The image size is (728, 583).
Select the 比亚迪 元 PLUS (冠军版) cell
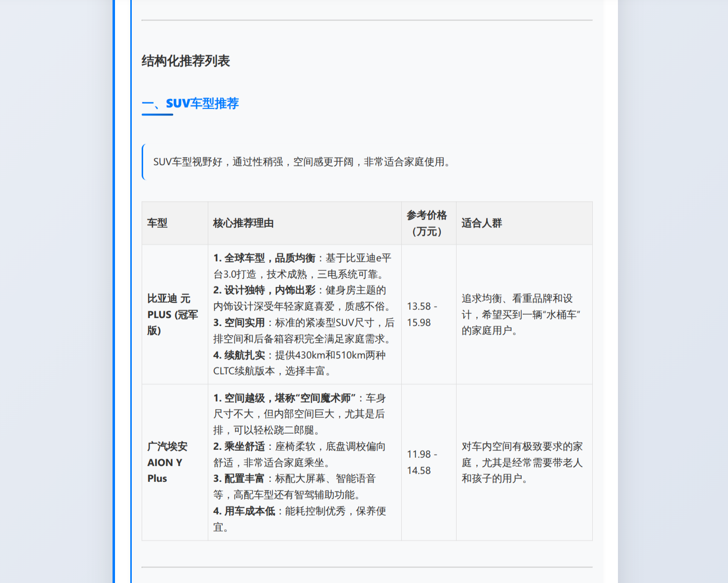tap(175, 314)
